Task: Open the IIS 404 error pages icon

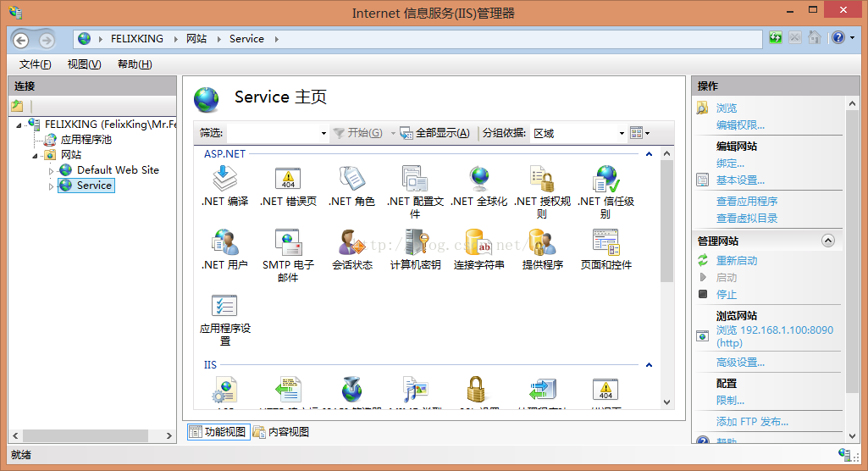Action: (605, 390)
